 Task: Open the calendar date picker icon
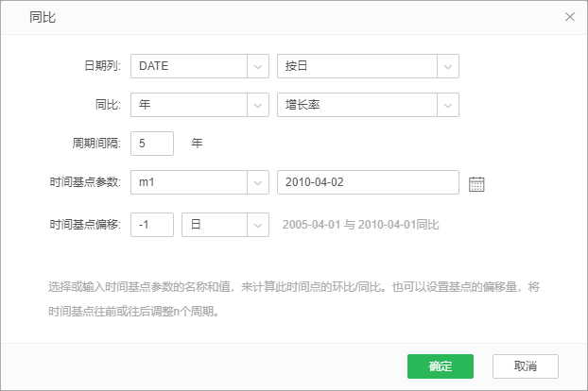(x=476, y=184)
